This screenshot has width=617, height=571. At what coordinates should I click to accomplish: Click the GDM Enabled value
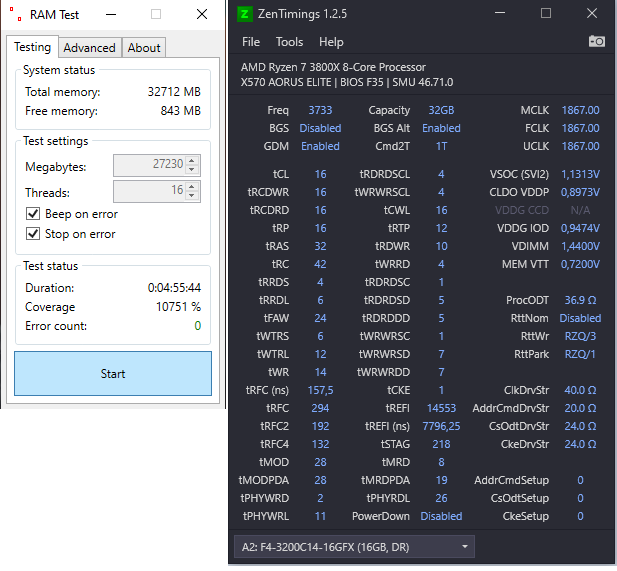(320, 146)
